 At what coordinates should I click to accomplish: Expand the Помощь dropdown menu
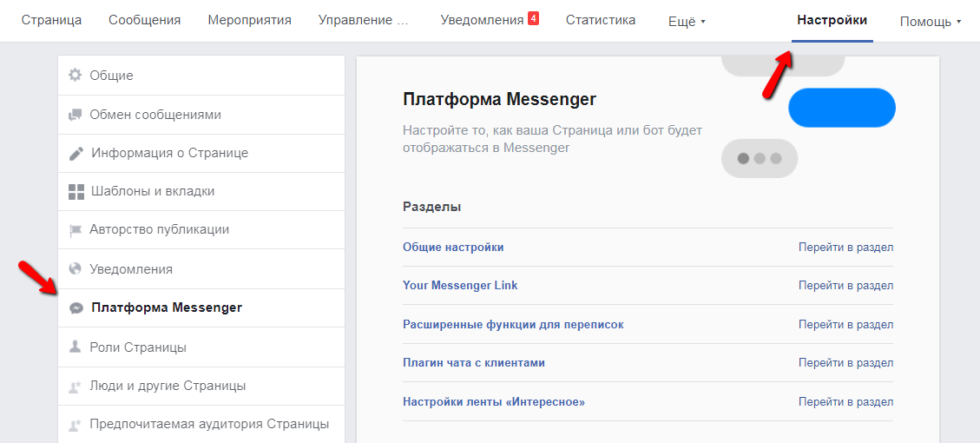click(930, 21)
